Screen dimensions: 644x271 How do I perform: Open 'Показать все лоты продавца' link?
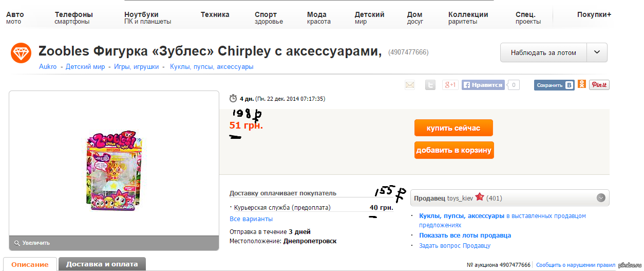[x=465, y=236]
